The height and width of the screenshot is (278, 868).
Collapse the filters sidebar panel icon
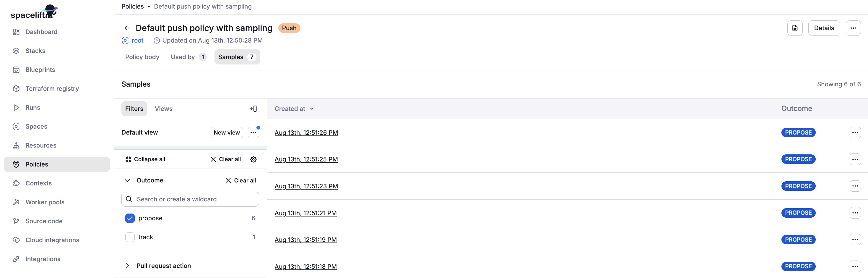[x=253, y=109]
